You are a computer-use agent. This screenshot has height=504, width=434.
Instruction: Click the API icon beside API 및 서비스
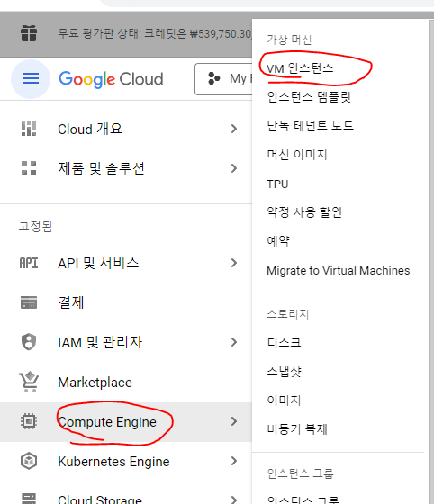[29, 263]
